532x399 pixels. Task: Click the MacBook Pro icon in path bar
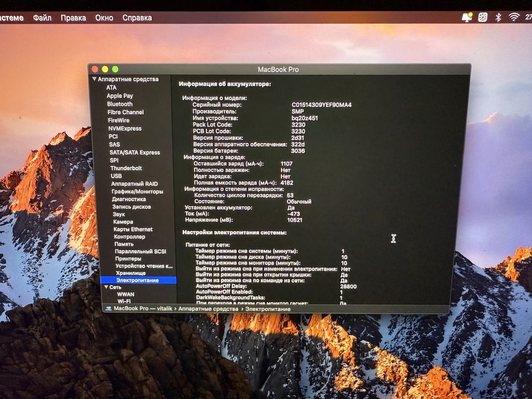point(109,309)
